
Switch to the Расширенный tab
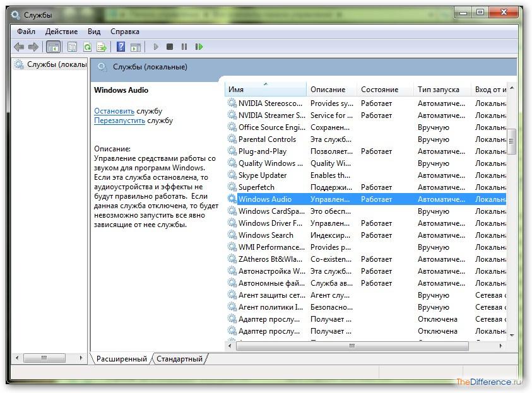coord(121,359)
